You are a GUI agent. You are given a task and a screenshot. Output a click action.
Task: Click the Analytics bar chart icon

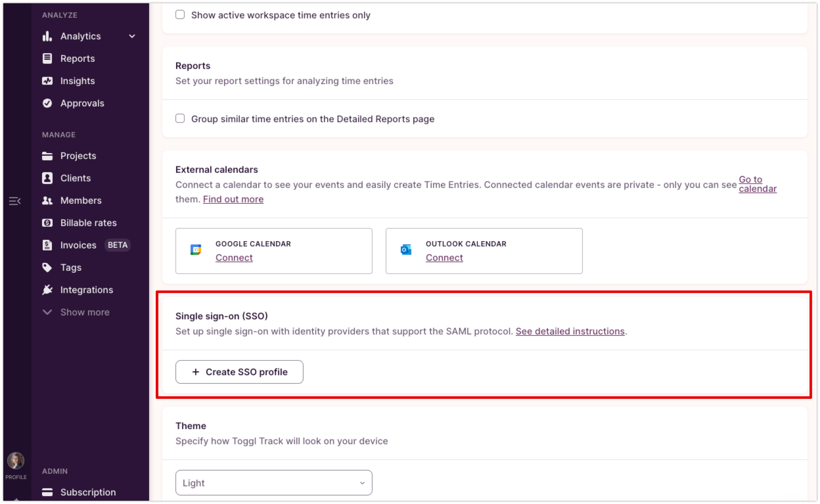click(47, 36)
